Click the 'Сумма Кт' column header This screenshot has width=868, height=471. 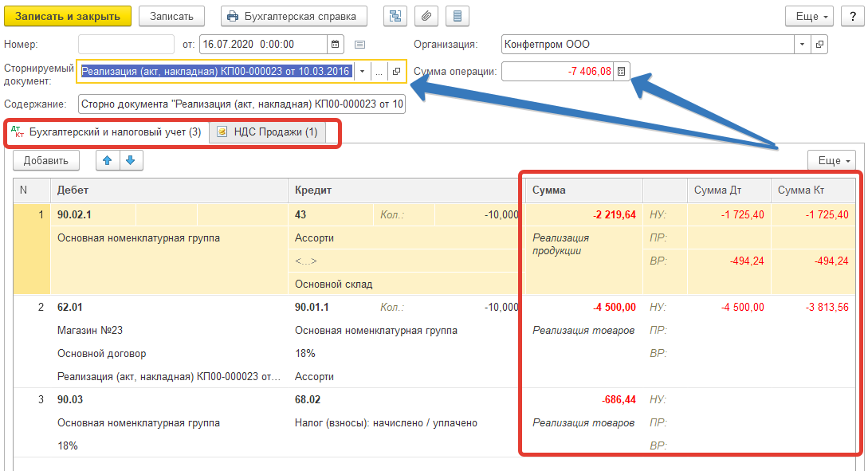click(x=813, y=190)
